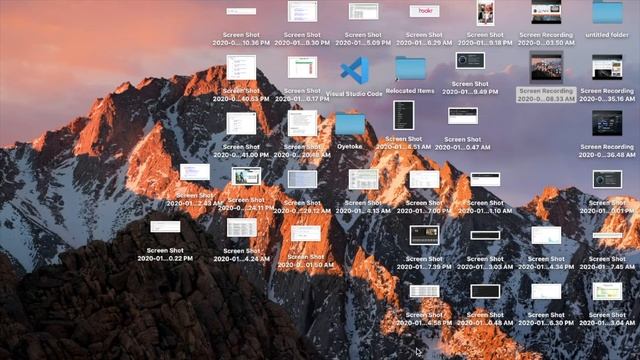
Task: Select Screen Shot ending 10.36 PM
Action: tap(241, 11)
